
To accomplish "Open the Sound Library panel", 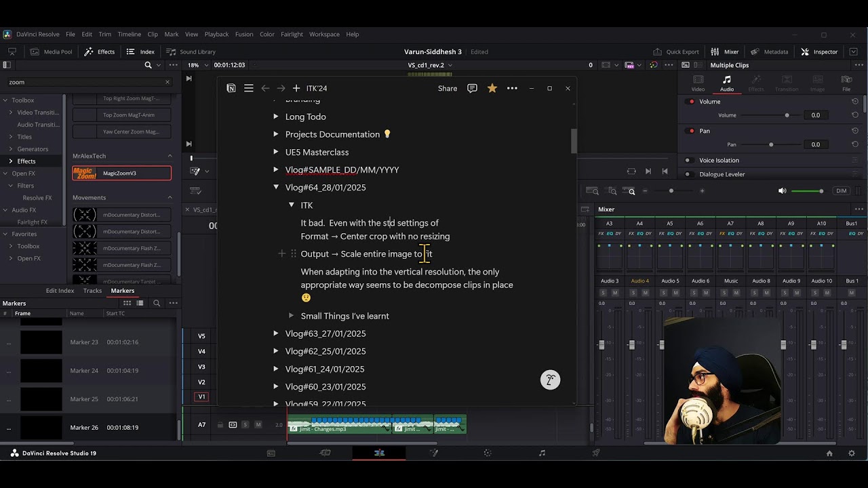I will [191, 52].
